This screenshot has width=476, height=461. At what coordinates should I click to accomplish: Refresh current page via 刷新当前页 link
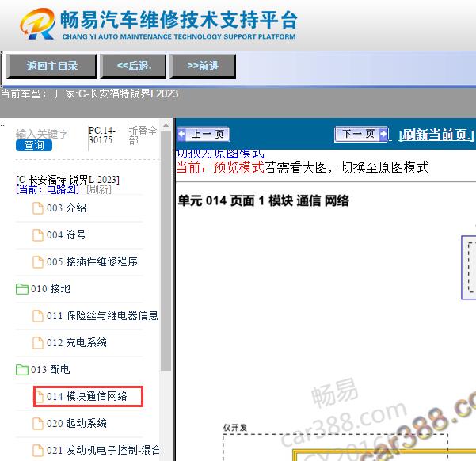436,135
